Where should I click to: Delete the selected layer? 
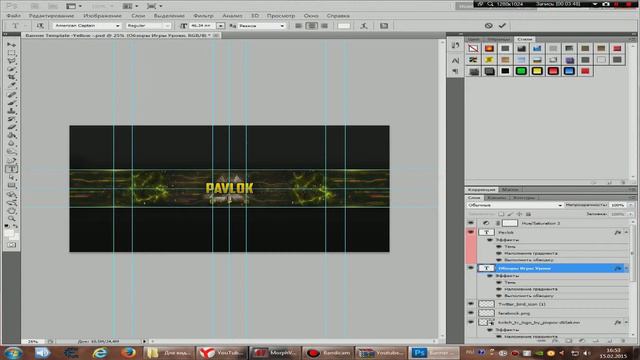[x=623, y=340]
